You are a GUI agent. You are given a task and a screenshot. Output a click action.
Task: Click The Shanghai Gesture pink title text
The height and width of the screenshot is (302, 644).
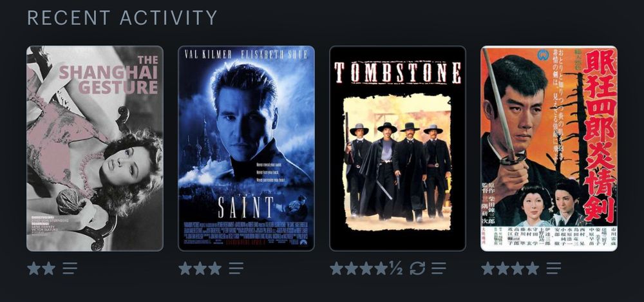[x=108, y=75]
